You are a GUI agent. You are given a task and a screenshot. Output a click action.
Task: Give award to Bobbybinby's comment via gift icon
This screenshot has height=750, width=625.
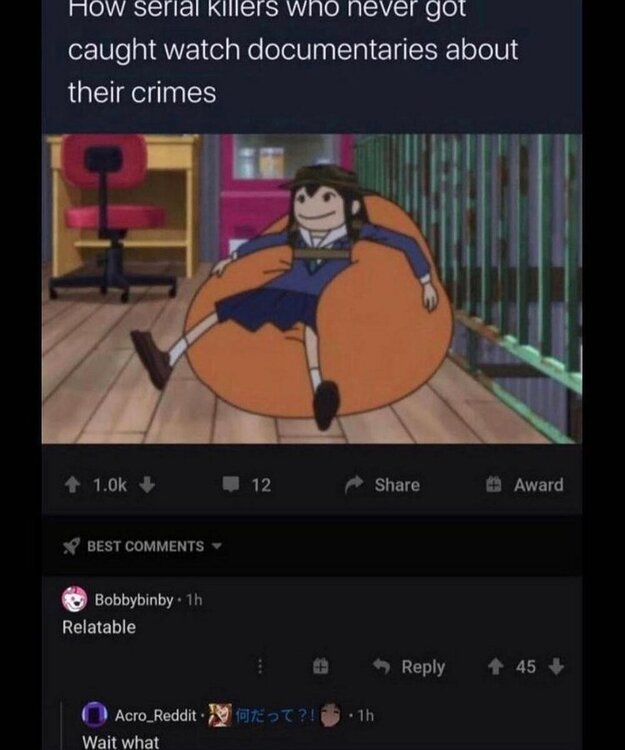click(x=320, y=666)
